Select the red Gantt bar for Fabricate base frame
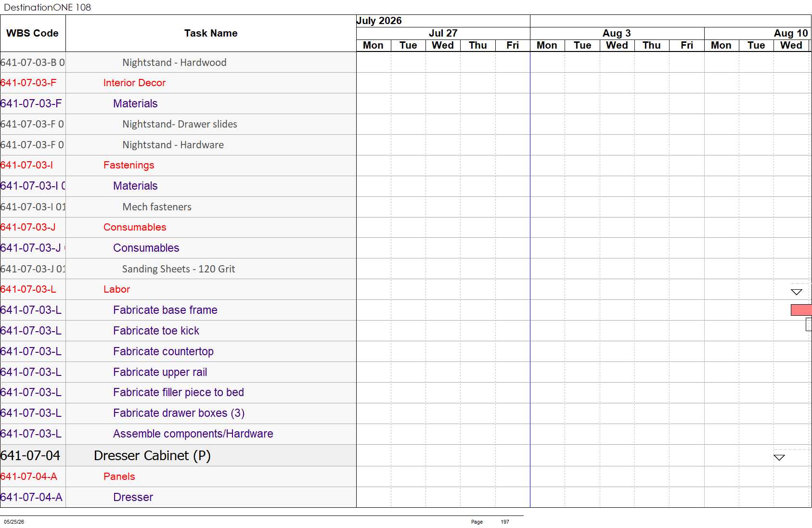812x528 pixels. 801,310
